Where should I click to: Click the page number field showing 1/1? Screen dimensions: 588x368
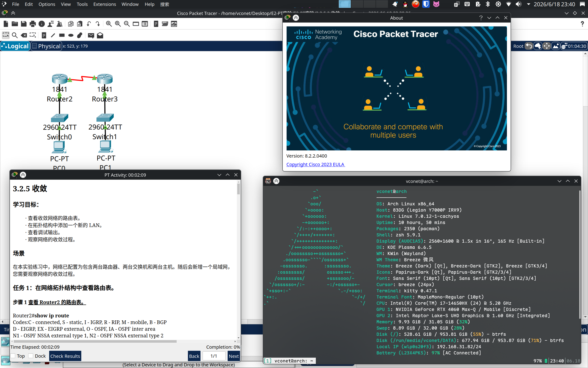click(x=214, y=356)
